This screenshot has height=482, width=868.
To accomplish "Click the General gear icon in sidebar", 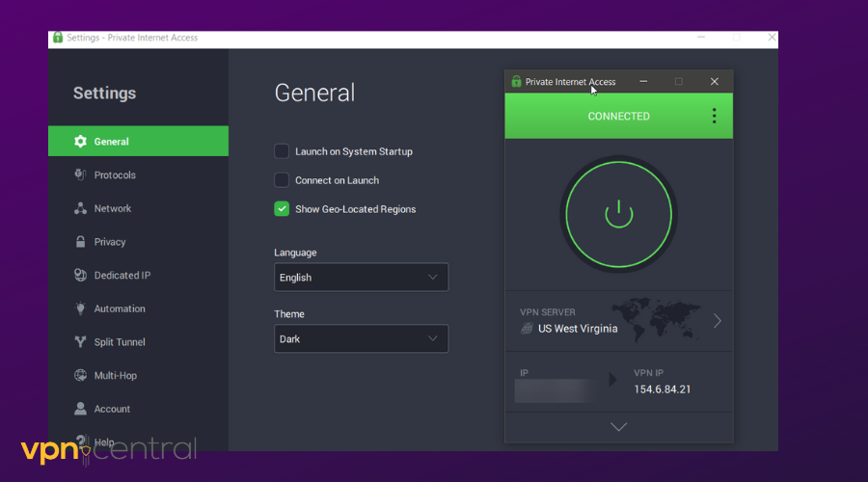I will [x=80, y=141].
